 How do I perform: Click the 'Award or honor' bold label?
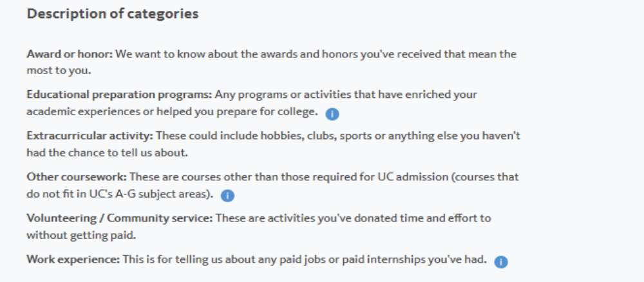coord(70,54)
